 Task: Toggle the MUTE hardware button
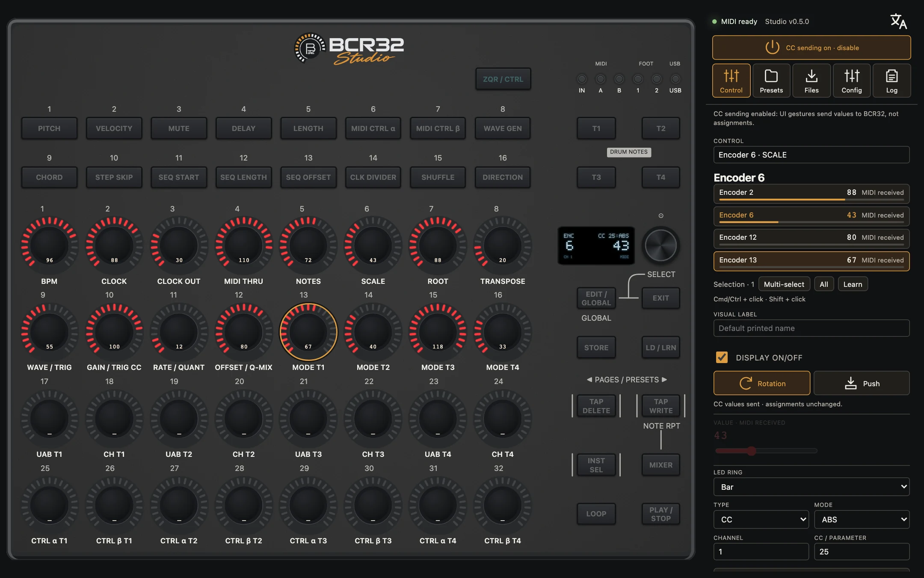[x=179, y=128]
